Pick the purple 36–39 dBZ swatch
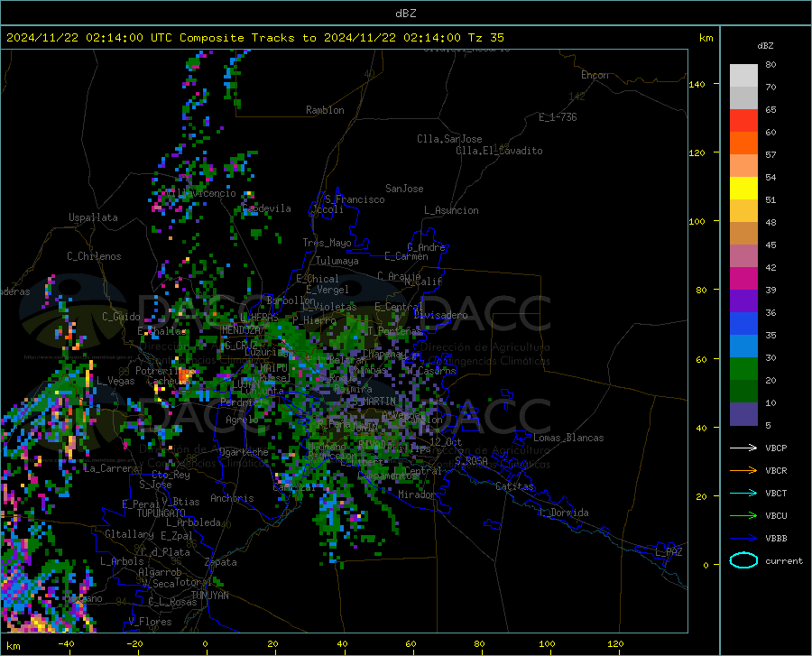Viewport: 812px width, 656px height. [x=743, y=301]
